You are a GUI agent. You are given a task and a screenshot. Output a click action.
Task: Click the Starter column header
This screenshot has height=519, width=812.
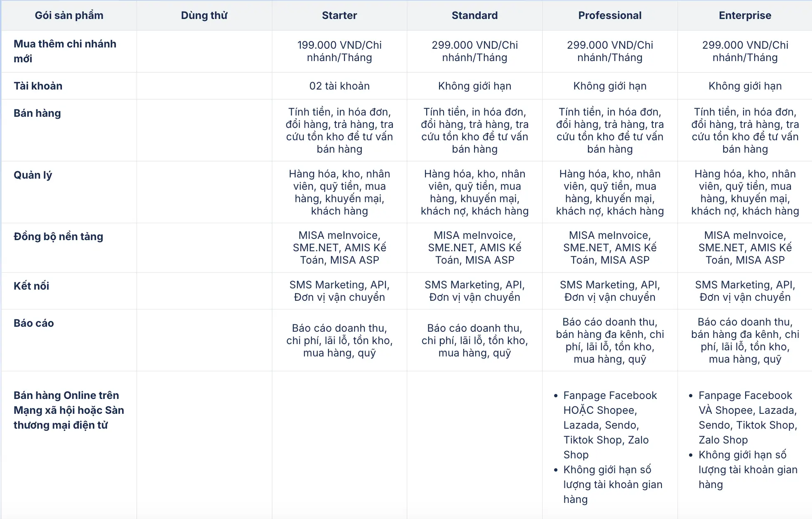pos(339,16)
